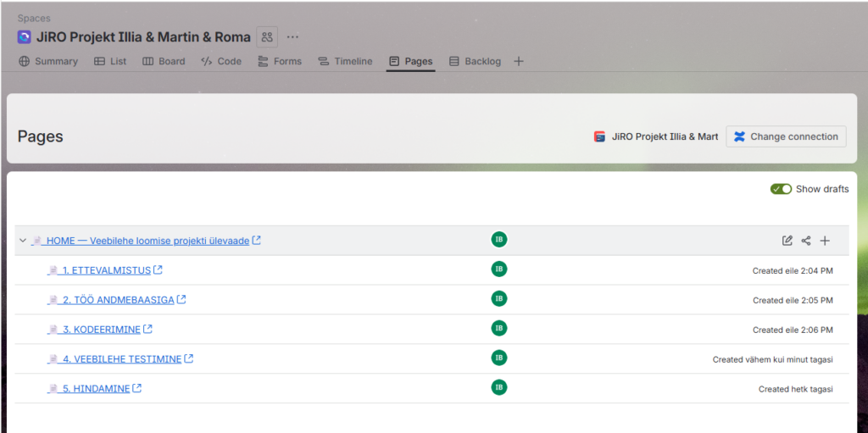Image resolution: width=868 pixels, height=433 pixels.
Task: Go to the Summary tab
Action: point(48,61)
